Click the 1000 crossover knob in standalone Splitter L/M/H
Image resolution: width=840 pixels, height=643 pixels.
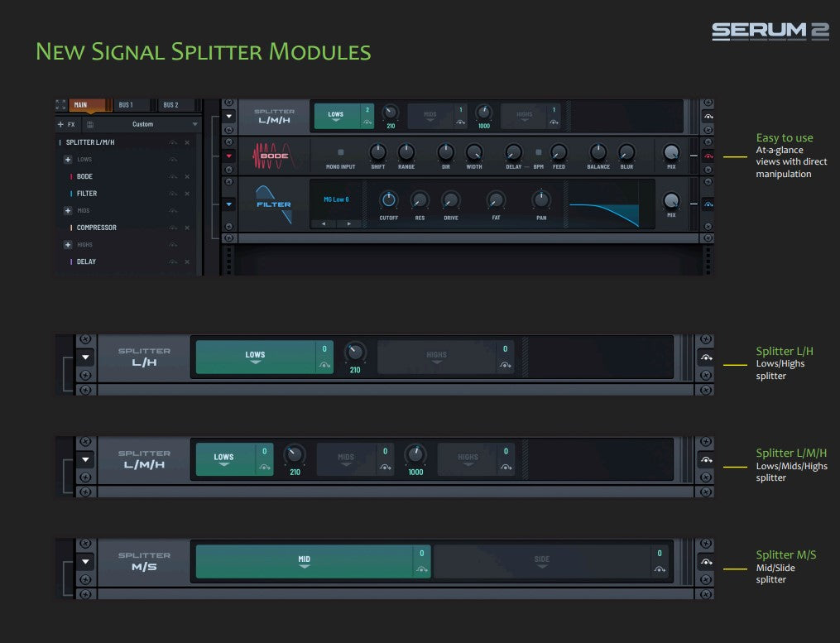(x=415, y=454)
